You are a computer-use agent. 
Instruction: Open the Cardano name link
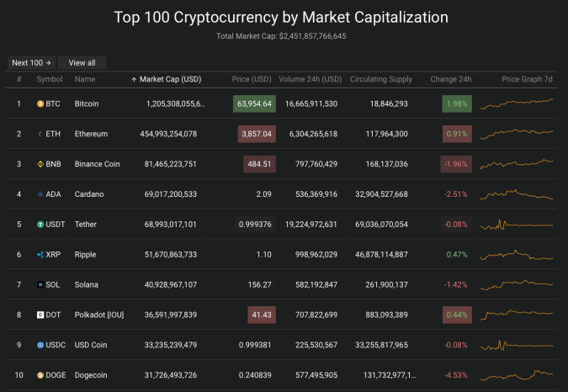click(89, 194)
